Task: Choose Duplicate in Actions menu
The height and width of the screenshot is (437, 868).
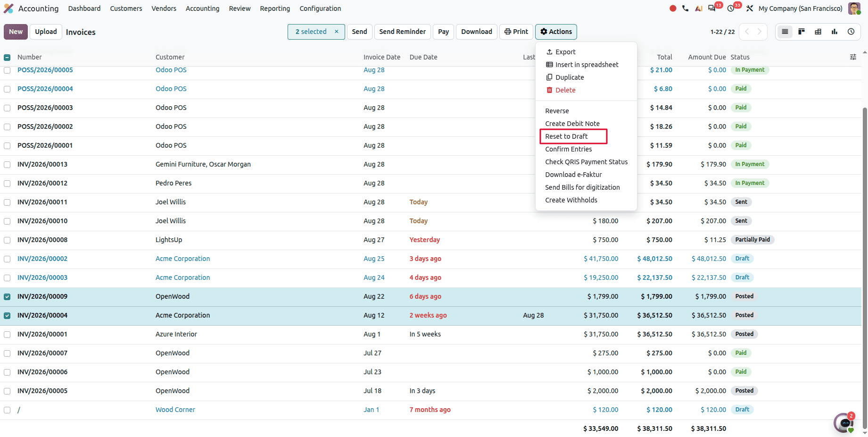Action: click(x=586, y=77)
